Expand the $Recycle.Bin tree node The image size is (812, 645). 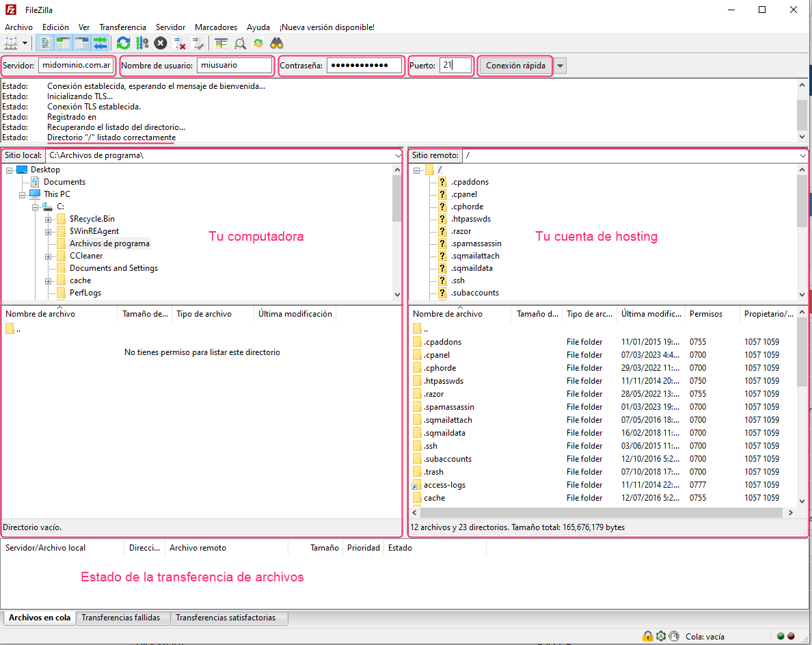click(49, 220)
